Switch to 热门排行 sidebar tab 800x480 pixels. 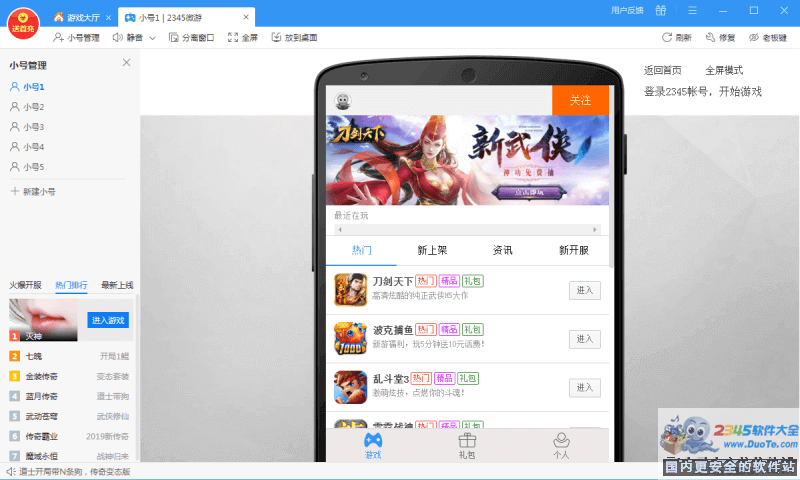click(x=71, y=285)
